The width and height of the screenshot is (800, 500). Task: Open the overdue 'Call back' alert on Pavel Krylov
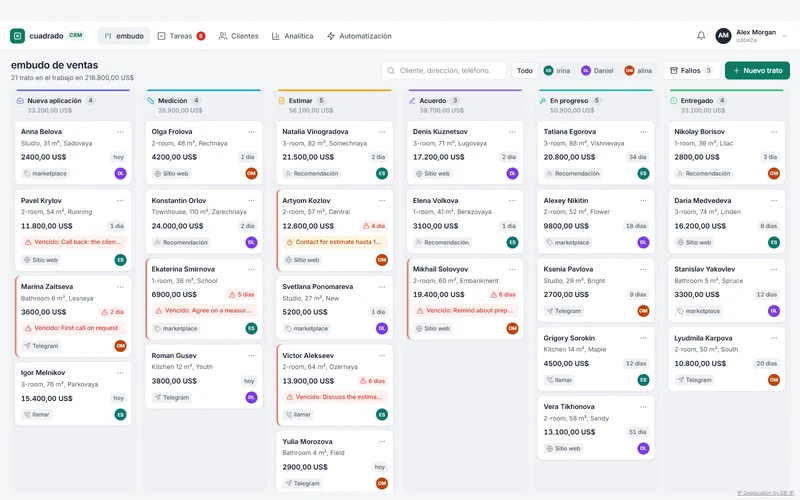tap(73, 242)
